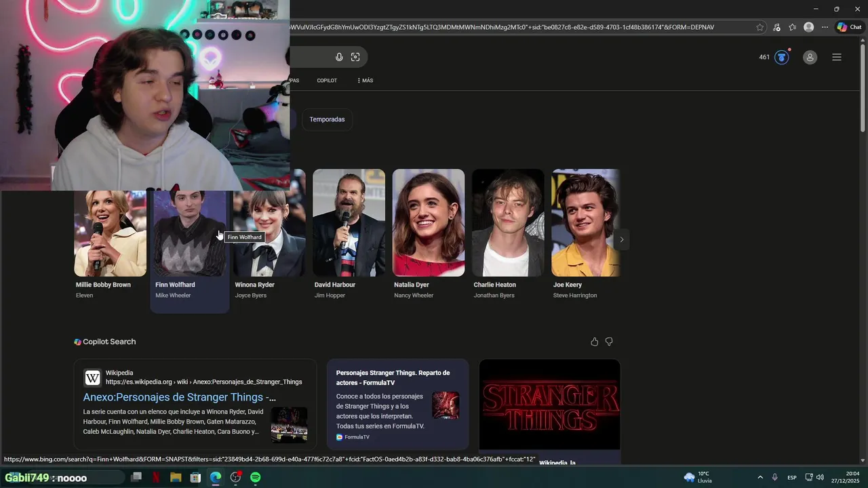Image resolution: width=868 pixels, height=488 pixels.
Task: Open Winona Ryder photo card
Action: (x=269, y=232)
